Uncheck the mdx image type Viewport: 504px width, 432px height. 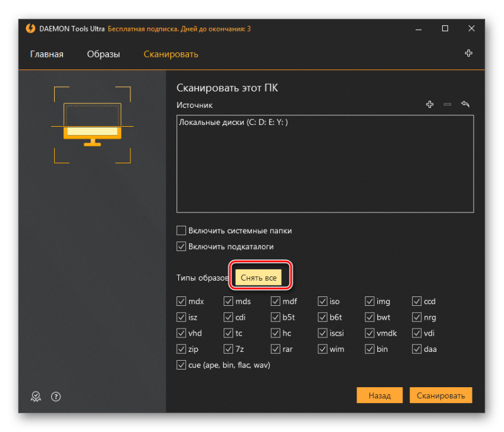181,301
